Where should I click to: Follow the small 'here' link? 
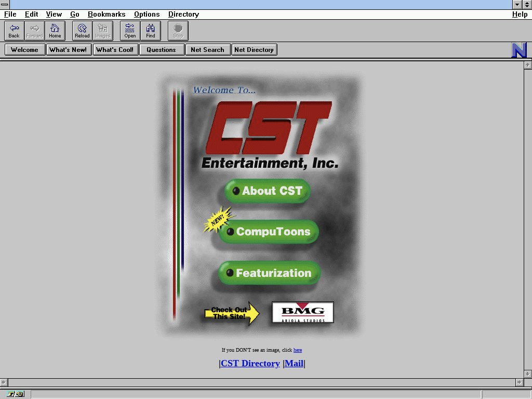[x=297, y=350]
